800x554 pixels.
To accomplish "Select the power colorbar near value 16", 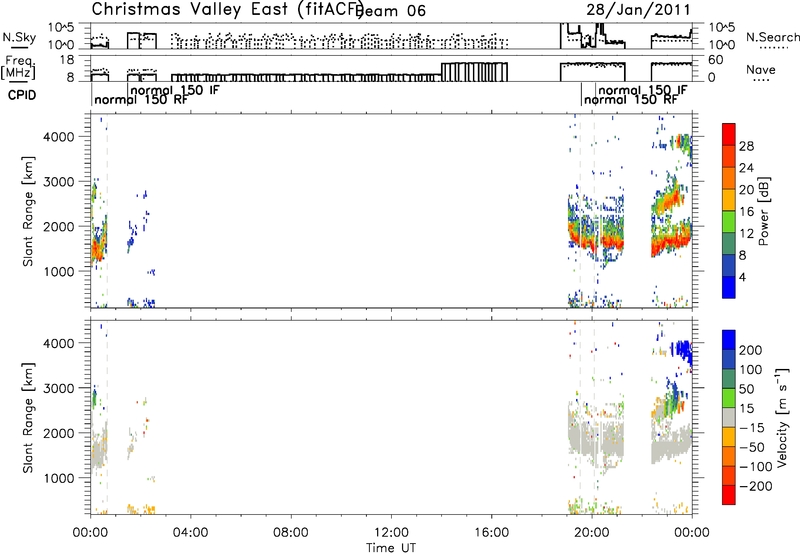I will tap(729, 212).
